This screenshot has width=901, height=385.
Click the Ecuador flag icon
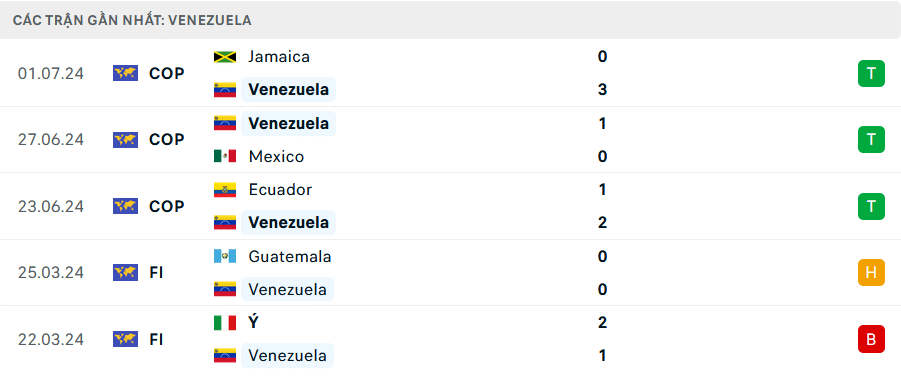click(x=225, y=190)
